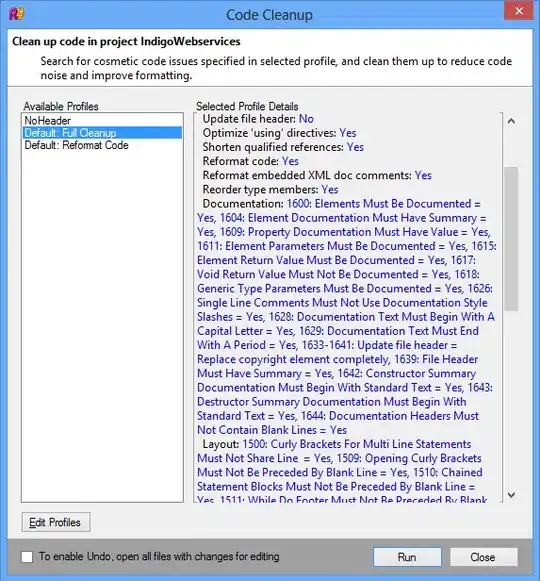Click scrollbar down arrow in profile details
Viewport: 540px width, 581px height.
tap(511, 495)
